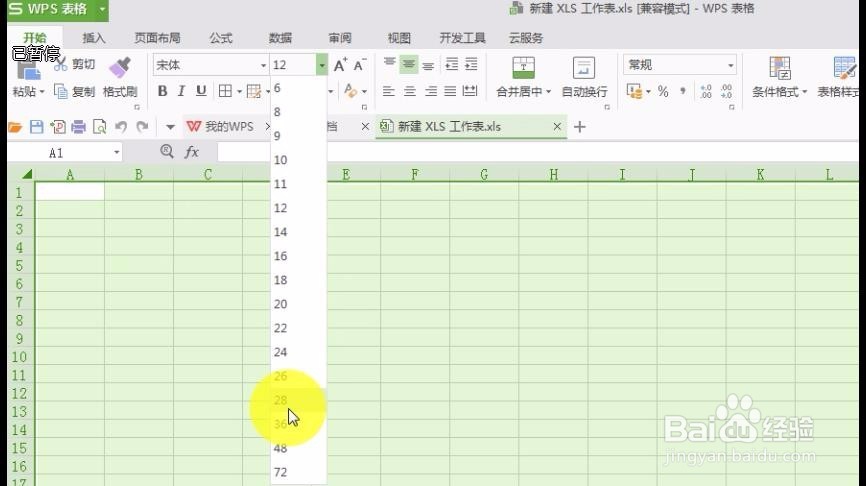This screenshot has height=486, width=866.
Task: Click the cell borders icon
Action: click(x=225, y=91)
